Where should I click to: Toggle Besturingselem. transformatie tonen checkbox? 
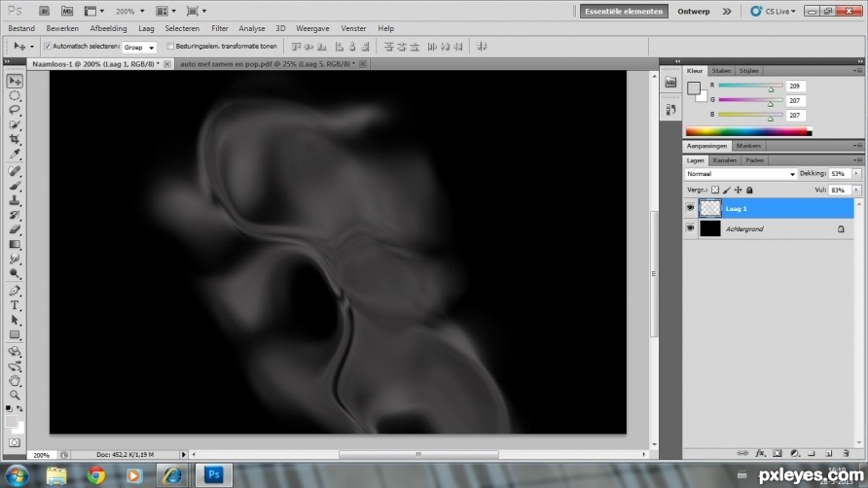coord(170,47)
